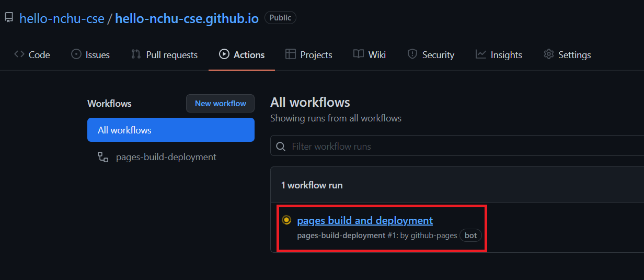This screenshot has width=644, height=280.
Task: Click the 1 workflow run count
Action: point(312,185)
